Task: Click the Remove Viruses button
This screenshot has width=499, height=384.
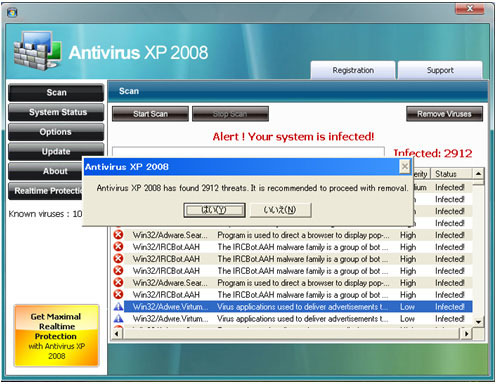Action: pyautogui.click(x=444, y=114)
